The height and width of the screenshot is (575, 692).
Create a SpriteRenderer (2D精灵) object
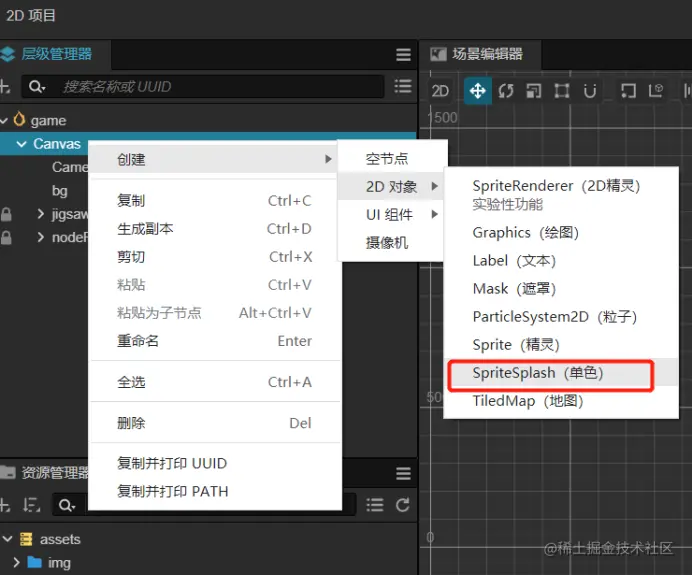click(561, 194)
